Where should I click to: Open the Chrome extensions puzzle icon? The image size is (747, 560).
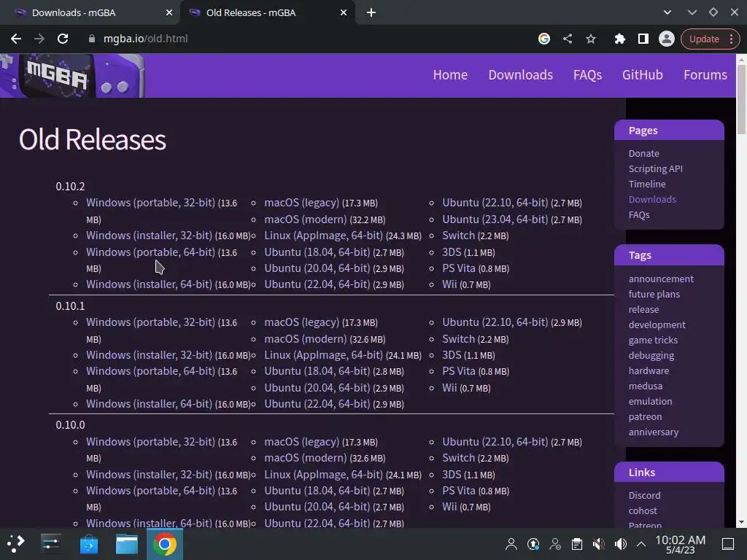click(620, 39)
